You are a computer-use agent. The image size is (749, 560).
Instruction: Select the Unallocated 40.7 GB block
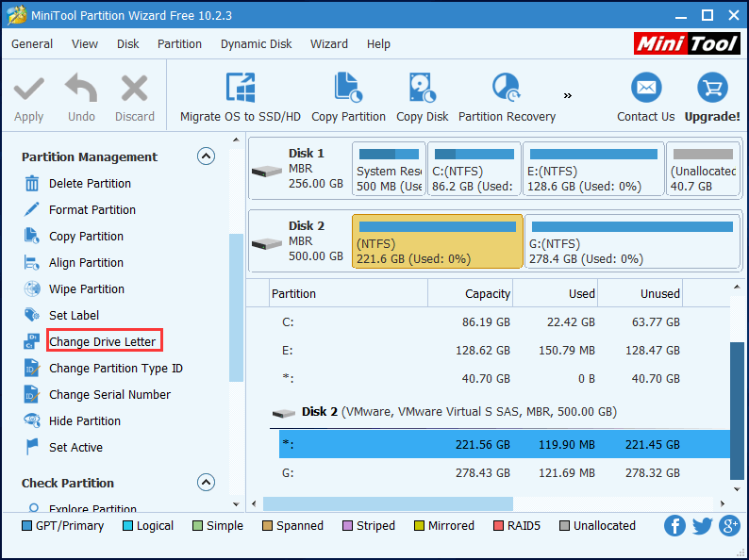pyautogui.click(x=703, y=169)
